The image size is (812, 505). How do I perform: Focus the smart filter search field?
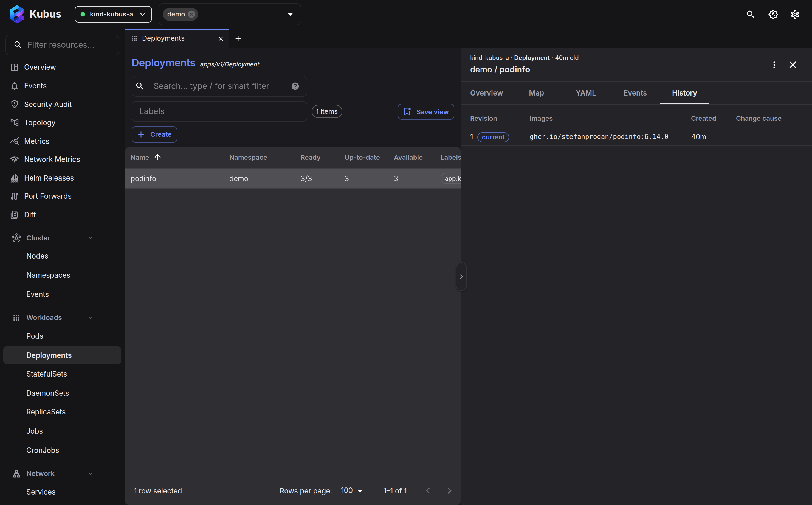pyautogui.click(x=219, y=86)
